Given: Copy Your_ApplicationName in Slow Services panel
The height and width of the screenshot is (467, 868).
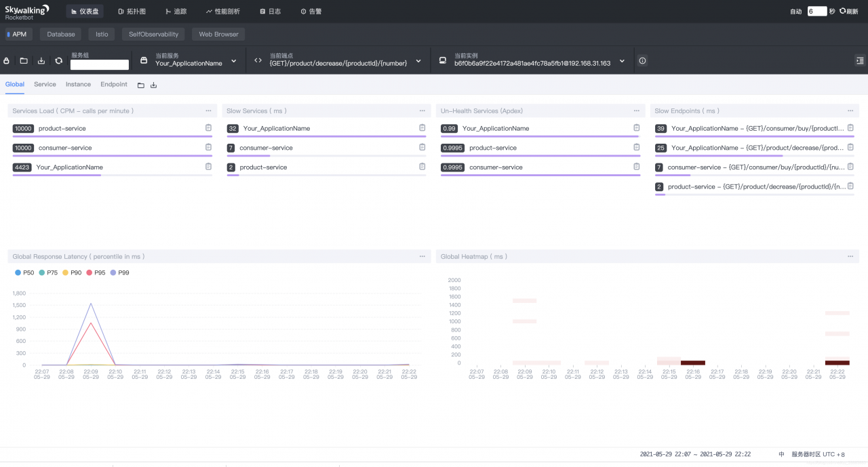Looking at the screenshot, I should (422, 127).
